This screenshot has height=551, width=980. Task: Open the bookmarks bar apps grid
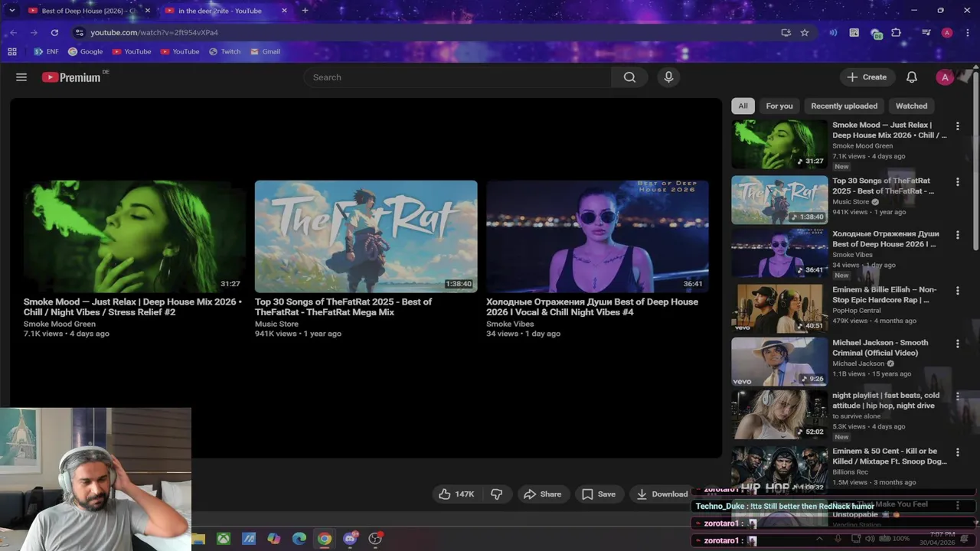click(x=12, y=51)
